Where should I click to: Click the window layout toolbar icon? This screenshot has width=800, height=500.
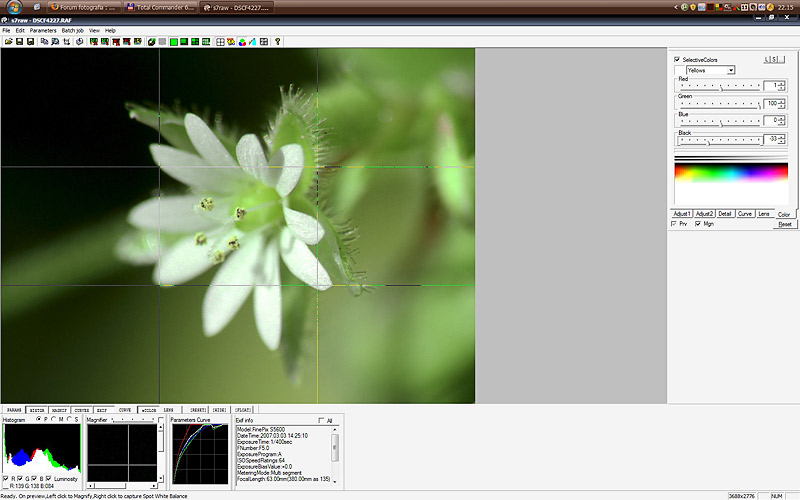(264, 42)
